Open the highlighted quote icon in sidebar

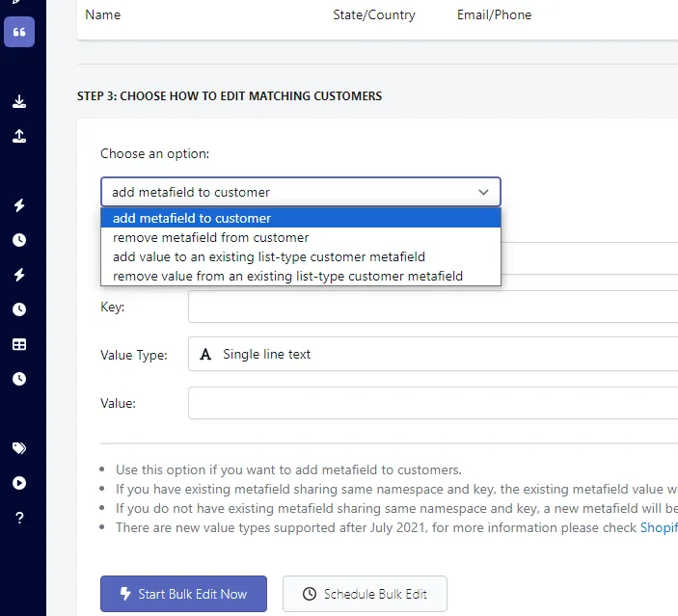pyautogui.click(x=19, y=32)
